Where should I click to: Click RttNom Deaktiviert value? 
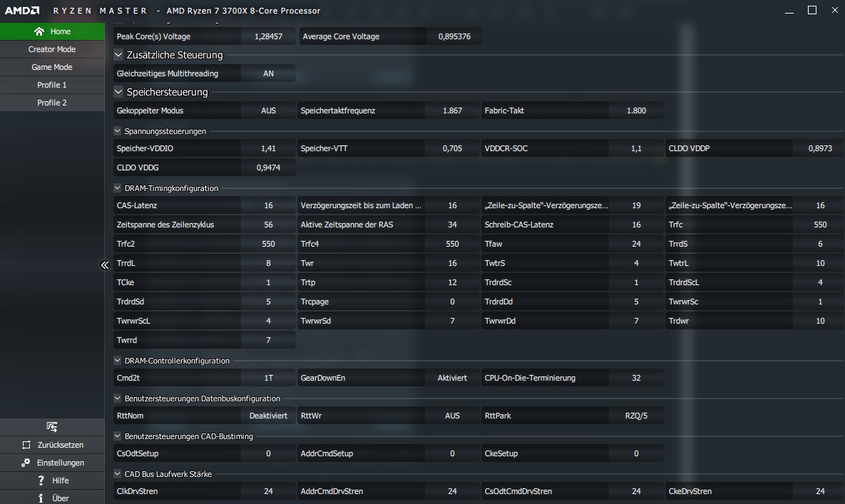tap(268, 416)
